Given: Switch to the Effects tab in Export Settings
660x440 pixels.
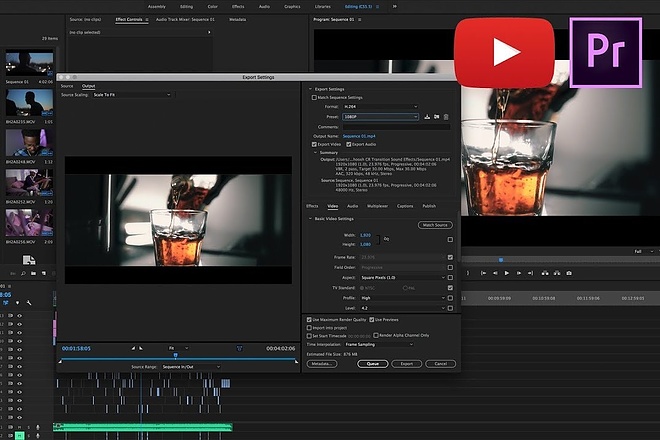Looking at the screenshot, I should click(x=312, y=206).
